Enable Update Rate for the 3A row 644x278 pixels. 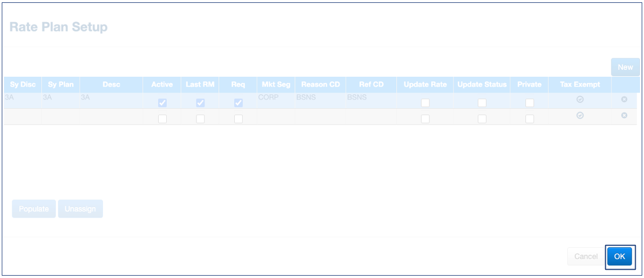coord(425,103)
